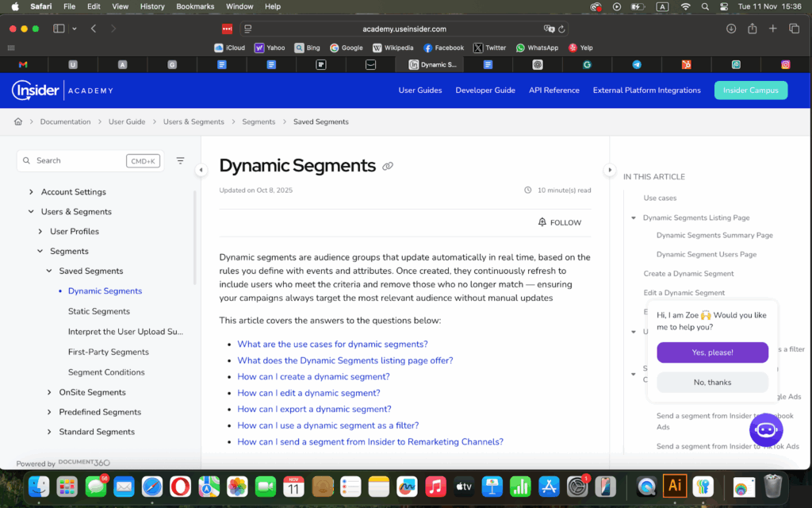Expand the OnSite Segments tree item

(49, 392)
